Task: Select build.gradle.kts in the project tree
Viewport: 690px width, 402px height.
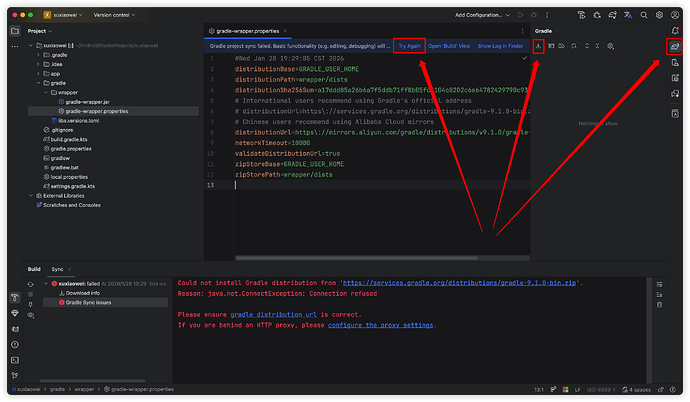Action: pos(69,138)
